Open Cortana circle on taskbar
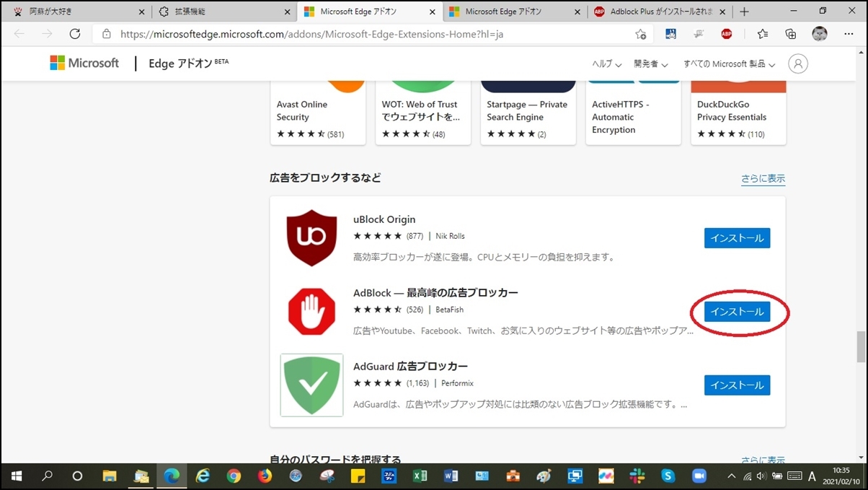Screen dimensions: 868x490 (78, 476)
